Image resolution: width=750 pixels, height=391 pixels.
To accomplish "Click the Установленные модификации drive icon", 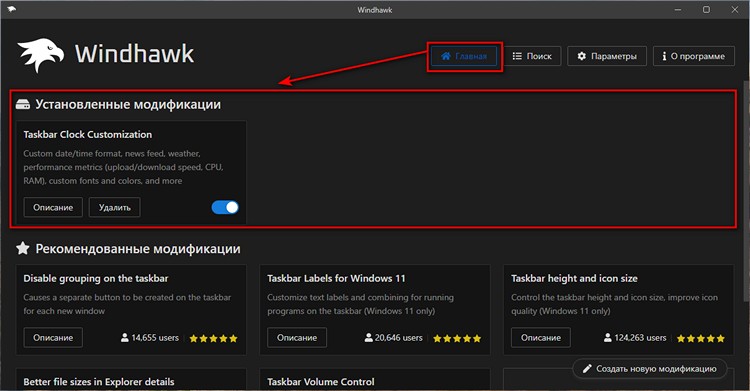I will (x=23, y=104).
